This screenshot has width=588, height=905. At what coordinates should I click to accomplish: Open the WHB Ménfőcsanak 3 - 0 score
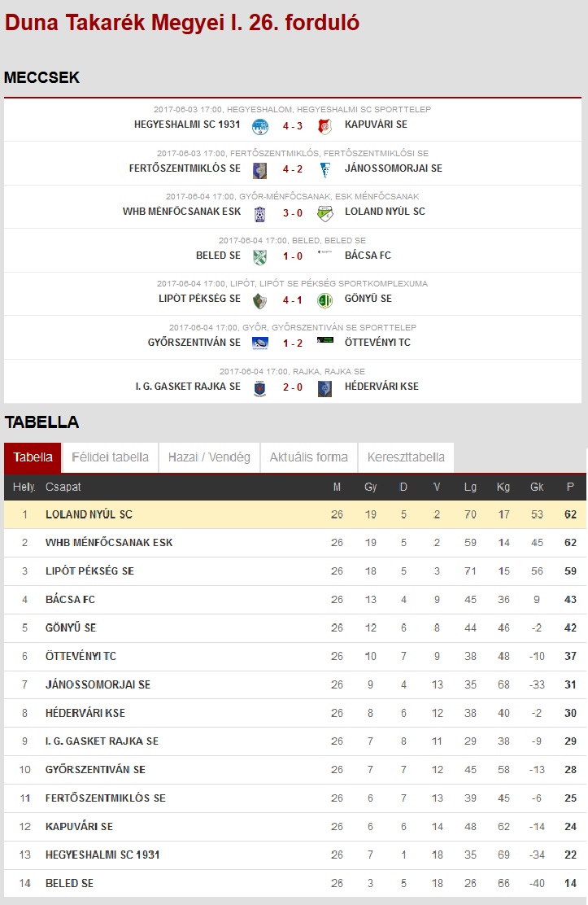[x=293, y=213]
